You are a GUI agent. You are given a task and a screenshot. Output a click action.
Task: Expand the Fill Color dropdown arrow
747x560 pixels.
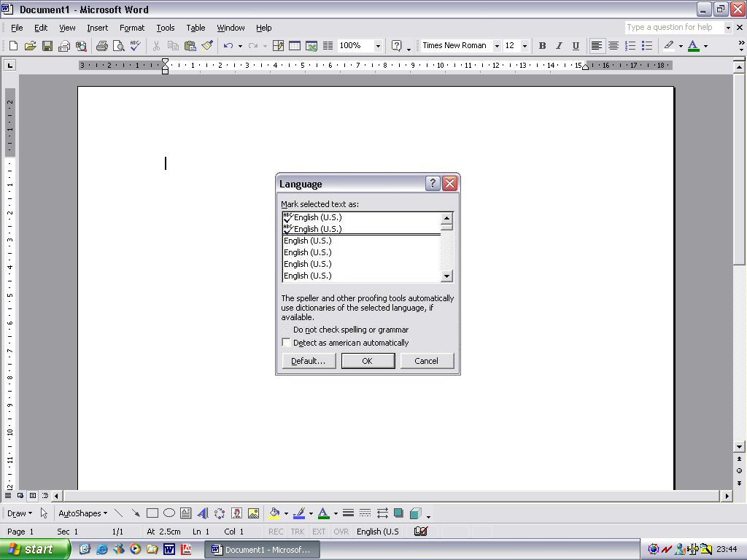286,514
